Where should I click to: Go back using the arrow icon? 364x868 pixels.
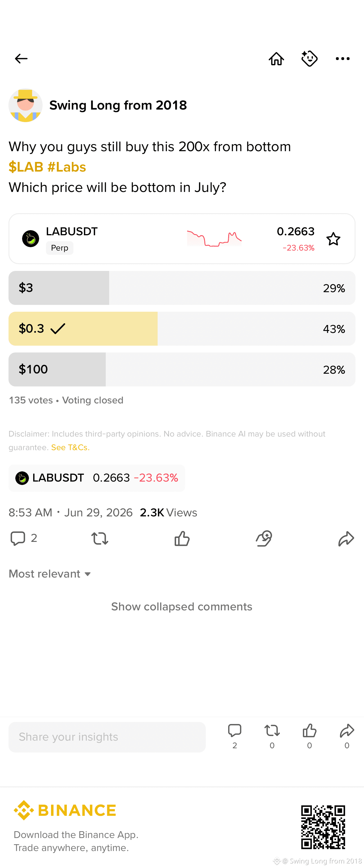click(21, 59)
